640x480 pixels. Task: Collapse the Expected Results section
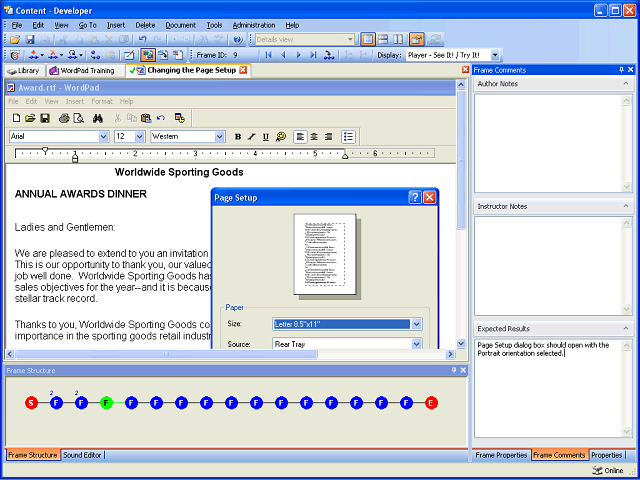click(626, 329)
